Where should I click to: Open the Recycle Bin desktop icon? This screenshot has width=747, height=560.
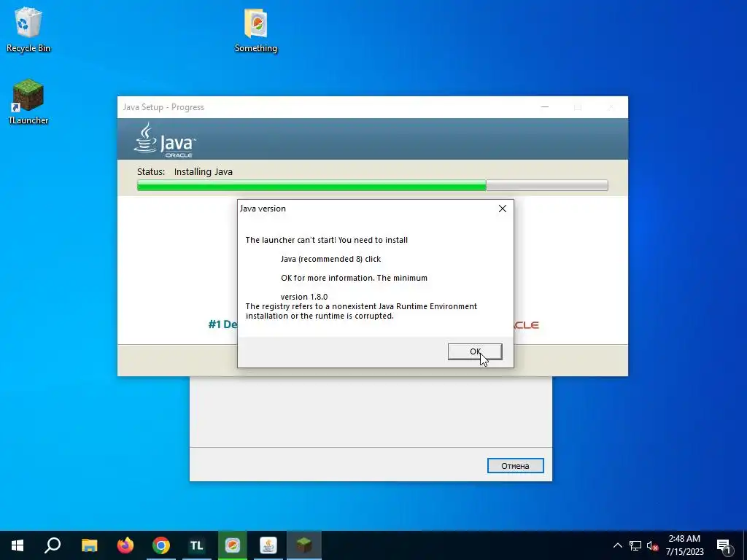coord(28,30)
